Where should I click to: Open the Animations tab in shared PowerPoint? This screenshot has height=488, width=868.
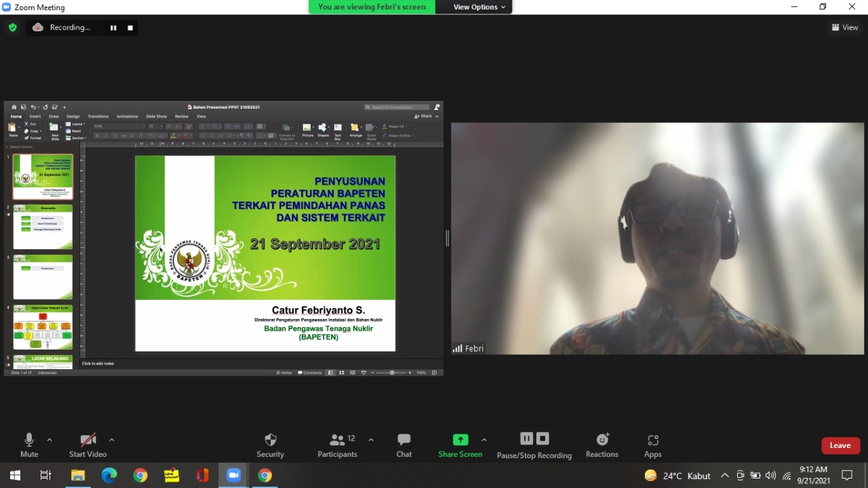(127, 117)
